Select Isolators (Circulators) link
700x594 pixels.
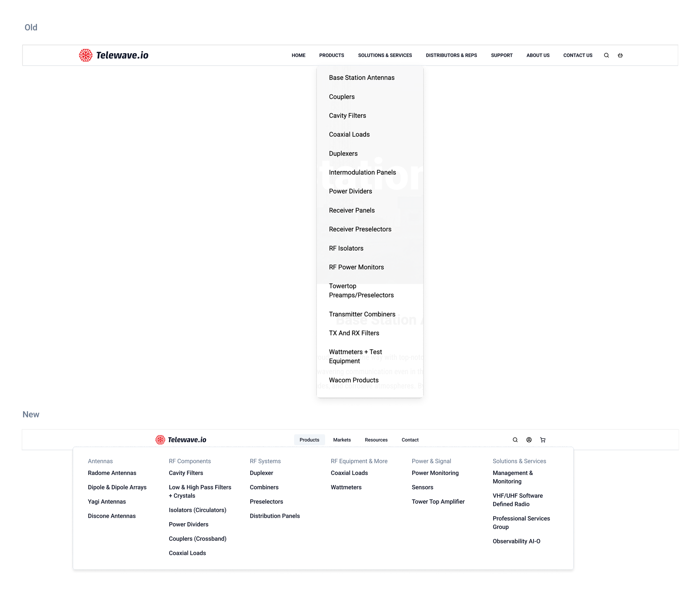(x=197, y=510)
